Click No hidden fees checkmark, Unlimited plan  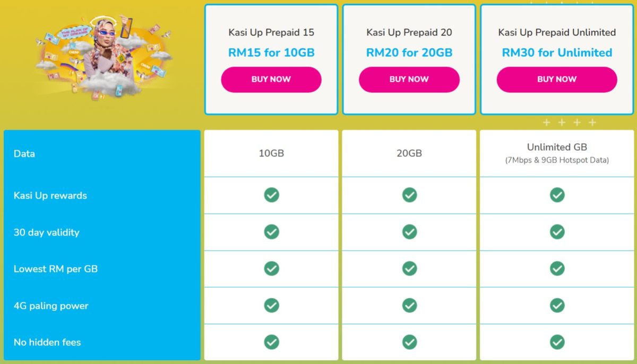(557, 342)
